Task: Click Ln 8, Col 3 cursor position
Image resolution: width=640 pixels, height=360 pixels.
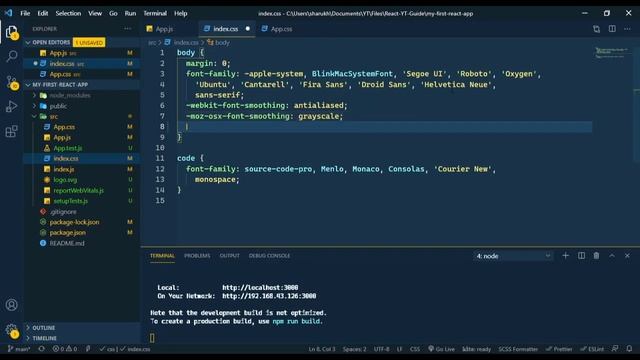Action: (x=322, y=349)
